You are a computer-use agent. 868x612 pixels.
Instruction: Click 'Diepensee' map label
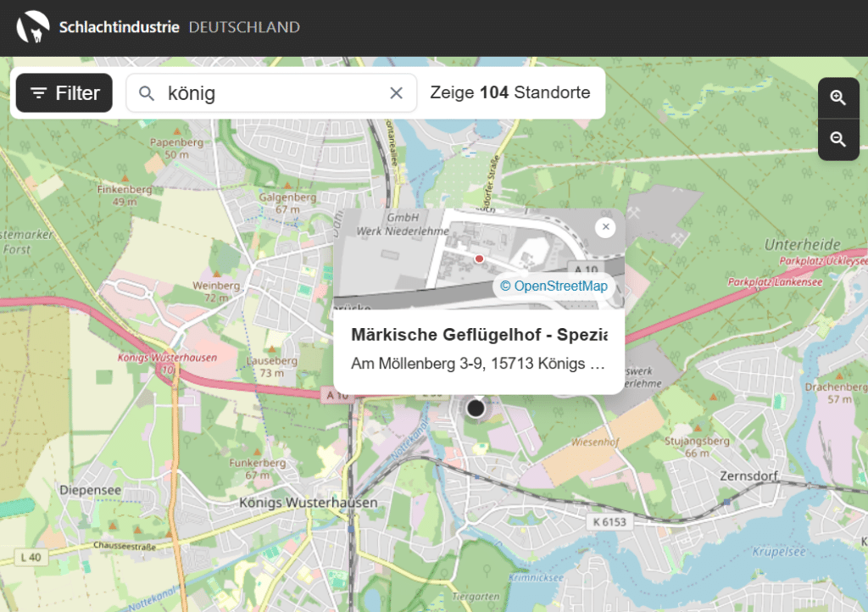coord(90,490)
